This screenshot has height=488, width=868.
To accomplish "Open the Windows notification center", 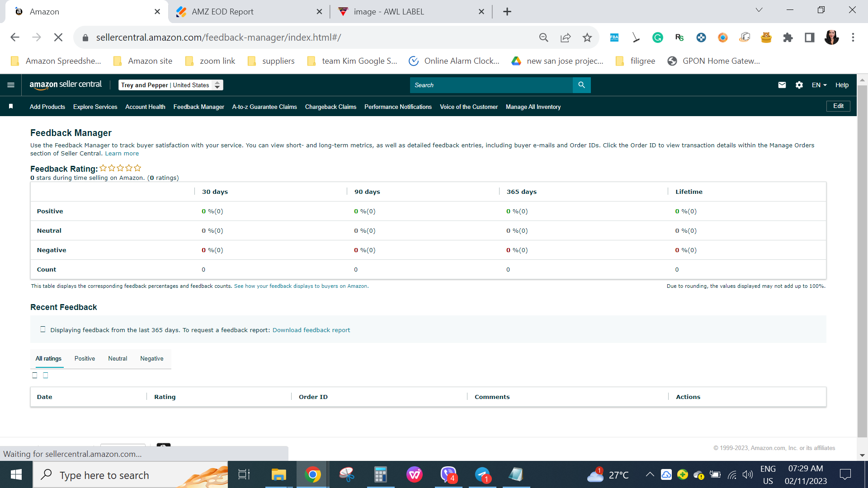I will click(845, 475).
